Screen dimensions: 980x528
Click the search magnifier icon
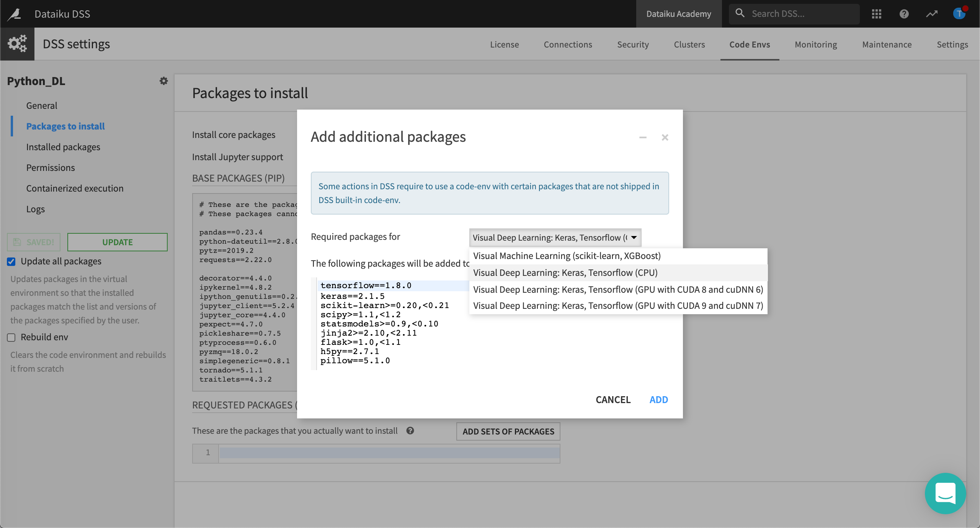click(740, 13)
